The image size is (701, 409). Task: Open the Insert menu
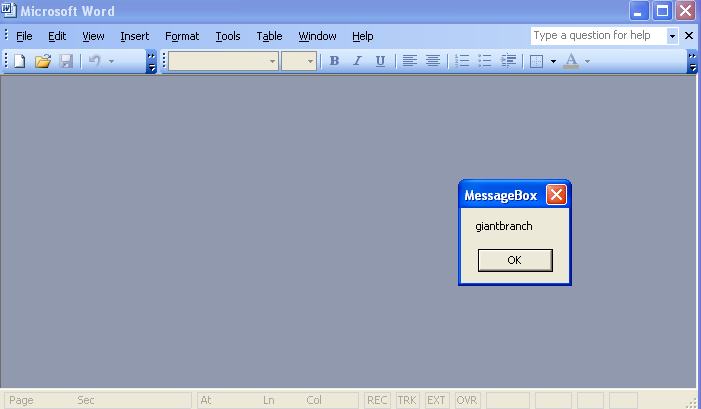pyautogui.click(x=135, y=36)
